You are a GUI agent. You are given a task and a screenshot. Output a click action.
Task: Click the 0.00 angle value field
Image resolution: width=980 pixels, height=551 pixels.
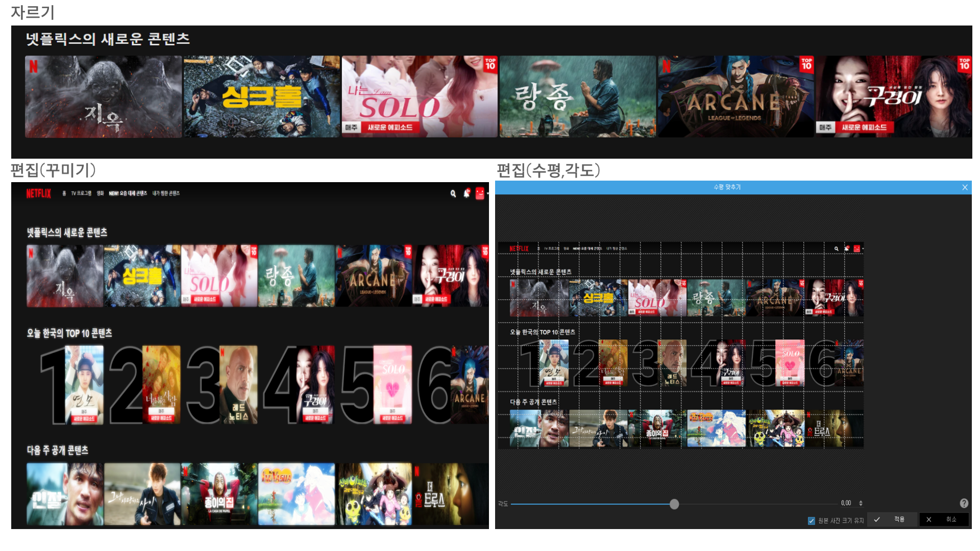click(846, 503)
